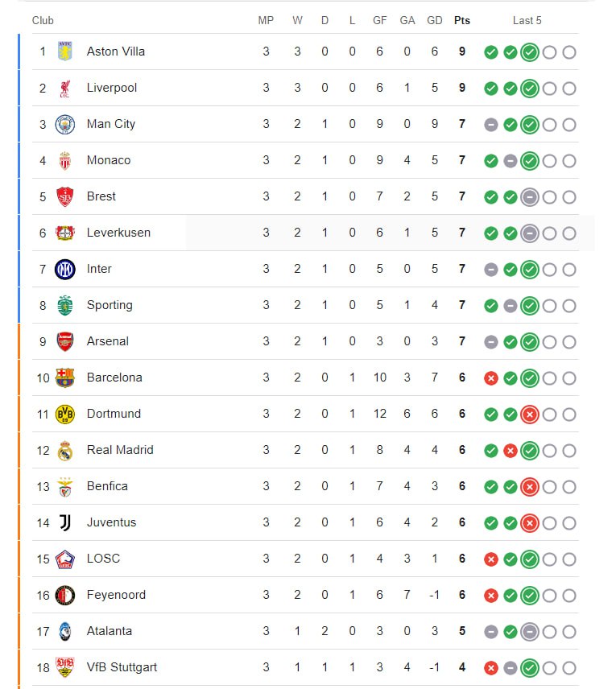Click the Feyenoord crest icon

[65, 596]
